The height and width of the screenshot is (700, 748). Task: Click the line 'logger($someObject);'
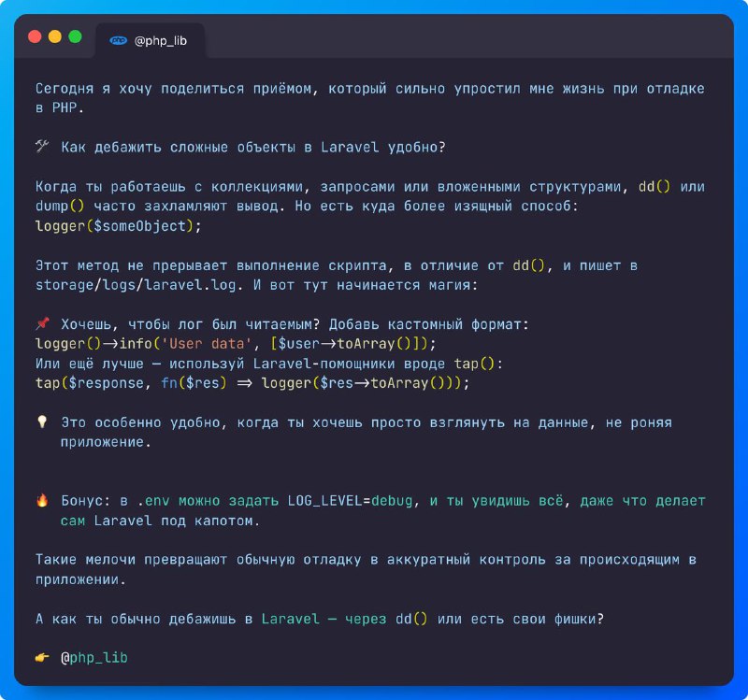click(119, 225)
